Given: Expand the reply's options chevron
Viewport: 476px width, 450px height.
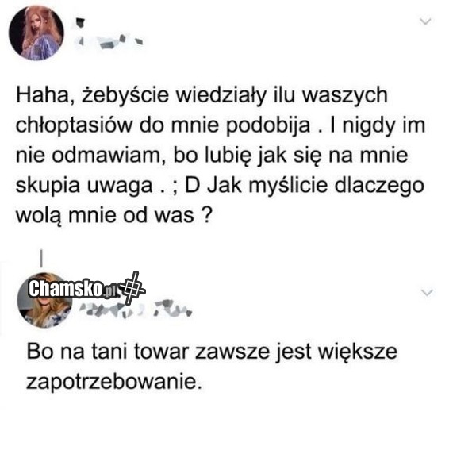Looking at the screenshot, I should tap(428, 293).
